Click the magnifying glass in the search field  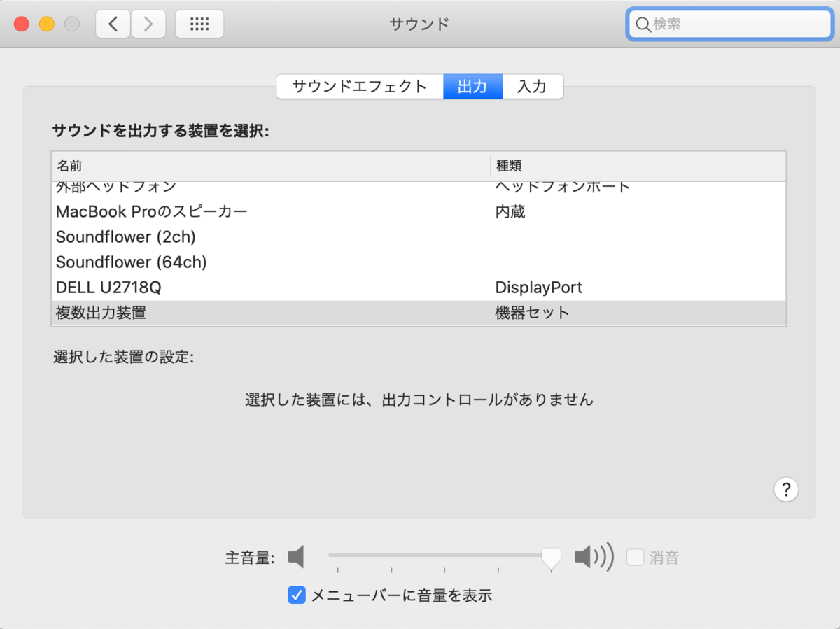pyautogui.click(x=643, y=24)
